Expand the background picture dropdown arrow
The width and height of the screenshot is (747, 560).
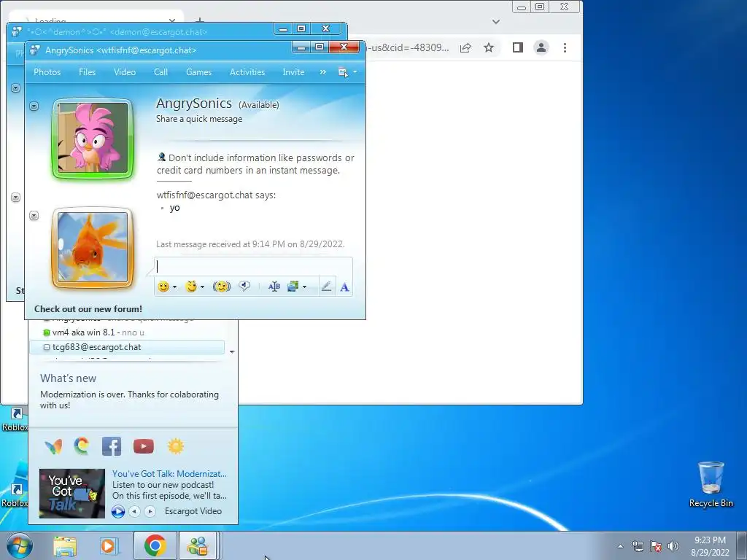click(x=304, y=287)
